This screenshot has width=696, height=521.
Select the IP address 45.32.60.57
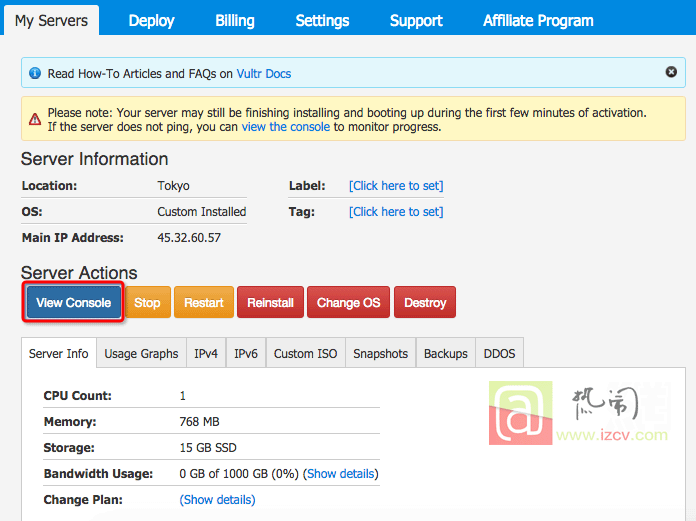click(x=189, y=237)
